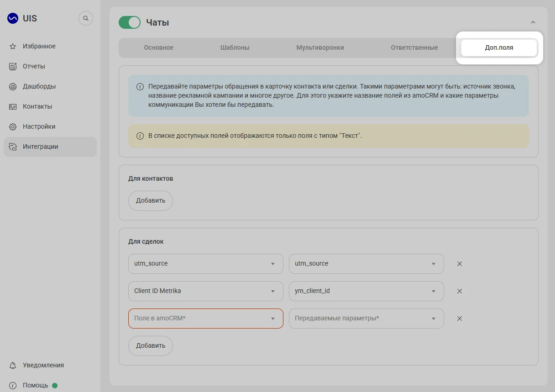Image resolution: width=555 pixels, height=392 pixels.
Task: Open Отчеты chart icon in sidebar
Action: 13,66
